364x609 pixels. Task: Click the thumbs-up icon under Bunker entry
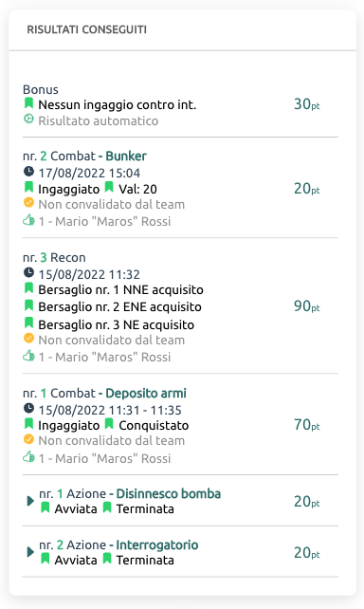(x=28, y=220)
